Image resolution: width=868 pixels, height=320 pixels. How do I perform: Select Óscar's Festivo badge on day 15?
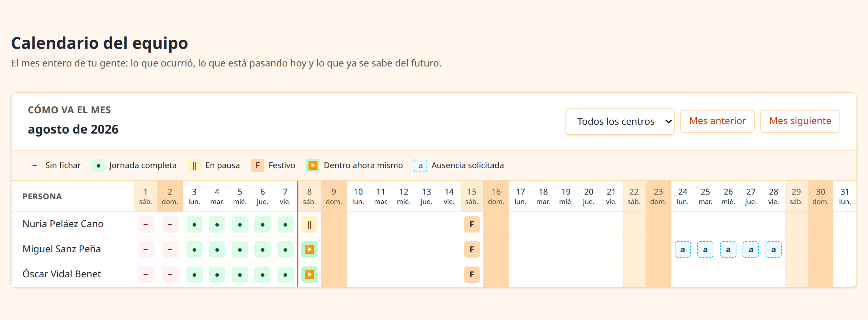472,275
